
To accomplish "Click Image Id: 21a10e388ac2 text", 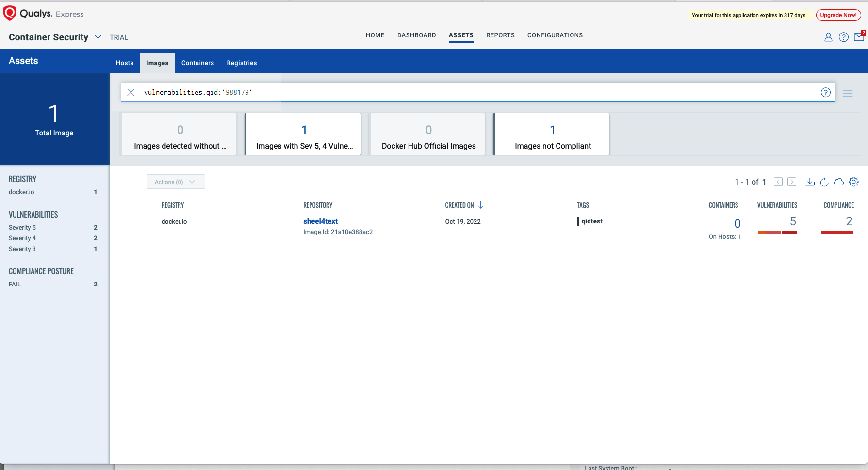I will click(x=338, y=232).
